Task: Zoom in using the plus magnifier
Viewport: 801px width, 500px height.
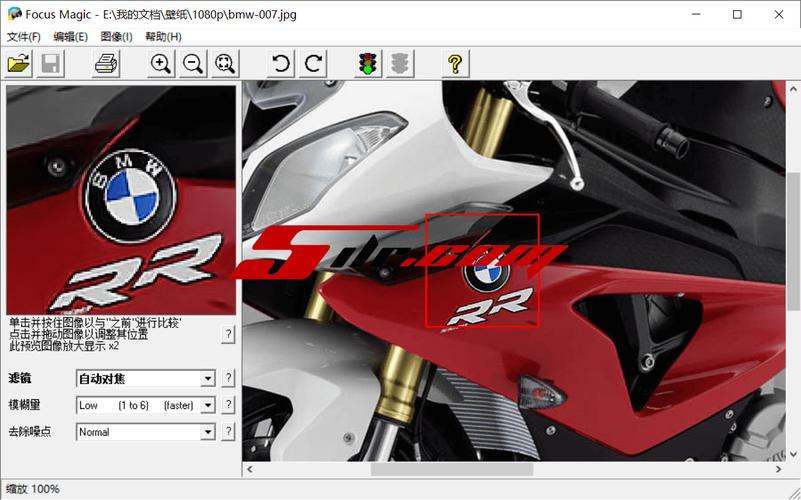Action: tap(161, 64)
